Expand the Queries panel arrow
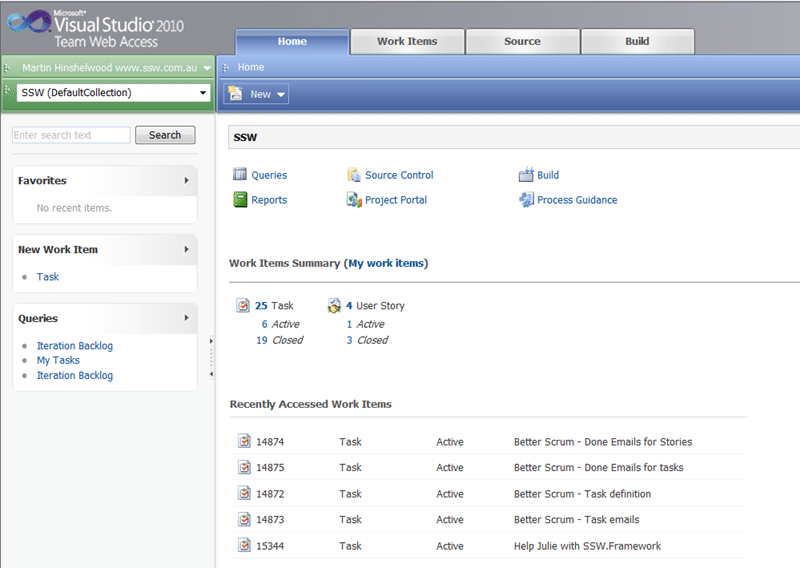This screenshot has height=568, width=800. [186, 317]
